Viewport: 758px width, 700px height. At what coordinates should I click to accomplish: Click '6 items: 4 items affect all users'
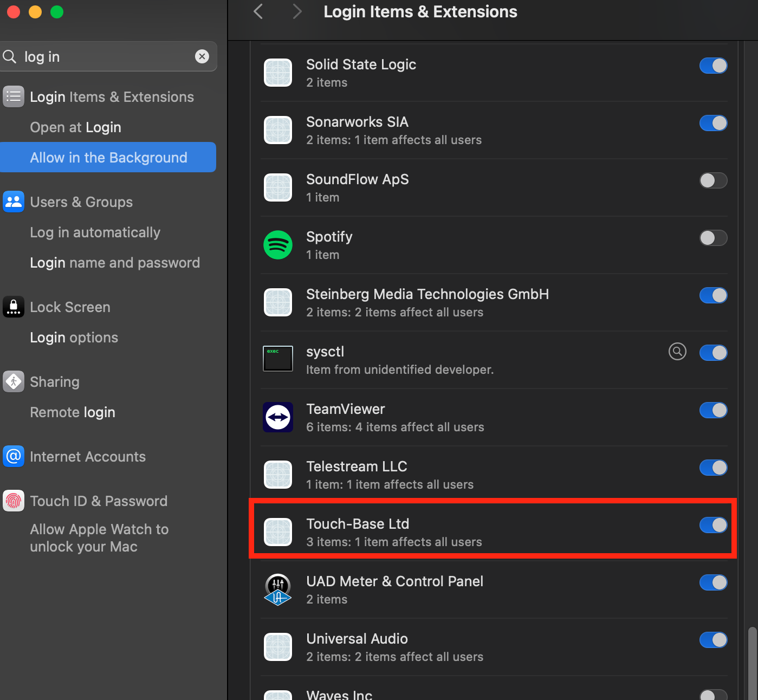coord(395,427)
